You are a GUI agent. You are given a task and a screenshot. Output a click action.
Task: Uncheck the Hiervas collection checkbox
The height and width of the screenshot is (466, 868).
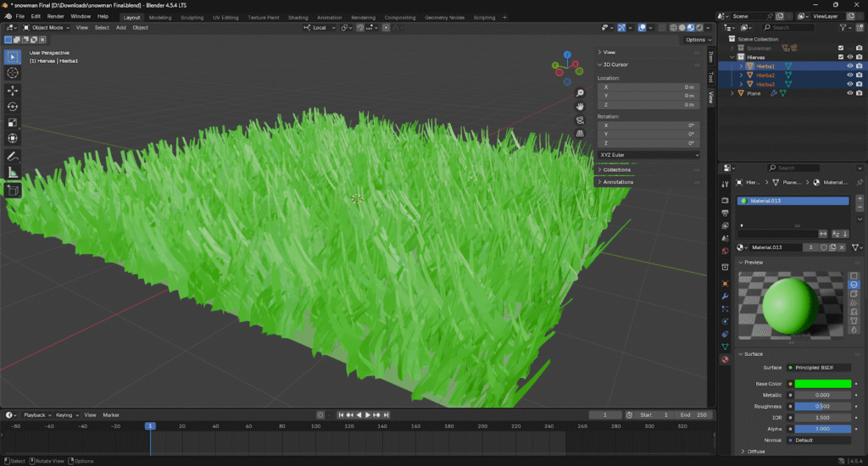pos(841,57)
